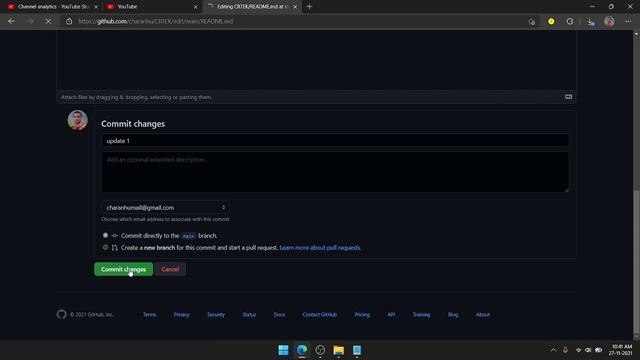Click the microphone tray icon
The image size is (640, 360).
565,350
